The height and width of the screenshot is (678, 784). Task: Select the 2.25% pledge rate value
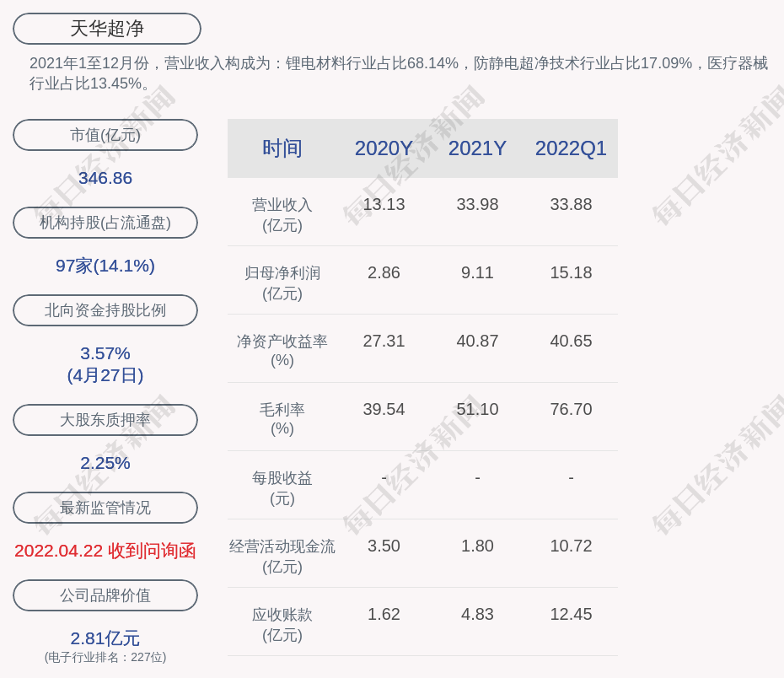[x=105, y=463]
